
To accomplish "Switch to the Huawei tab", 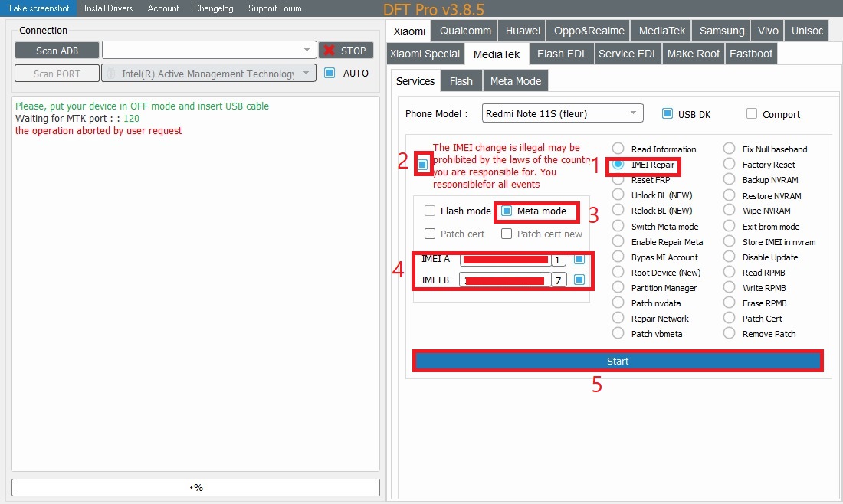I will pos(523,31).
